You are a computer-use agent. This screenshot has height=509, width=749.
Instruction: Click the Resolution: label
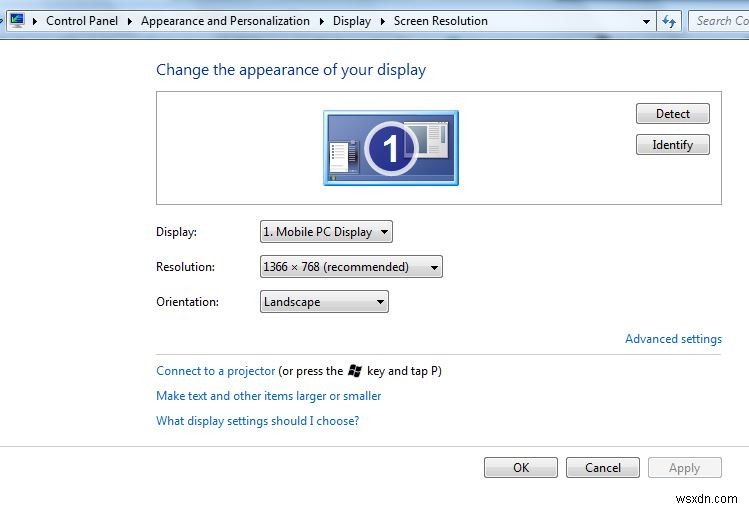pyautogui.click(x=185, y=266)
